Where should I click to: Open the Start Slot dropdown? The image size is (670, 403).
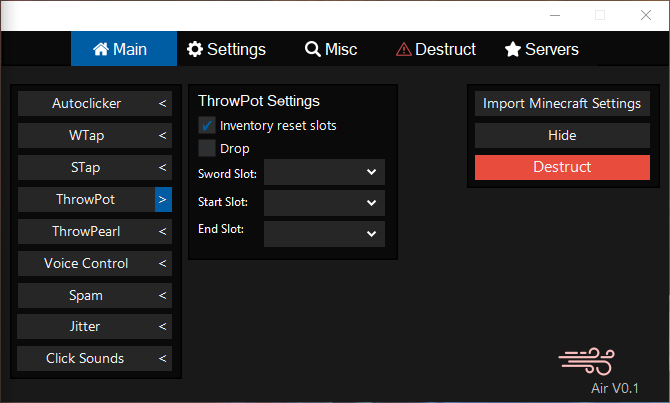click(324, 203)
